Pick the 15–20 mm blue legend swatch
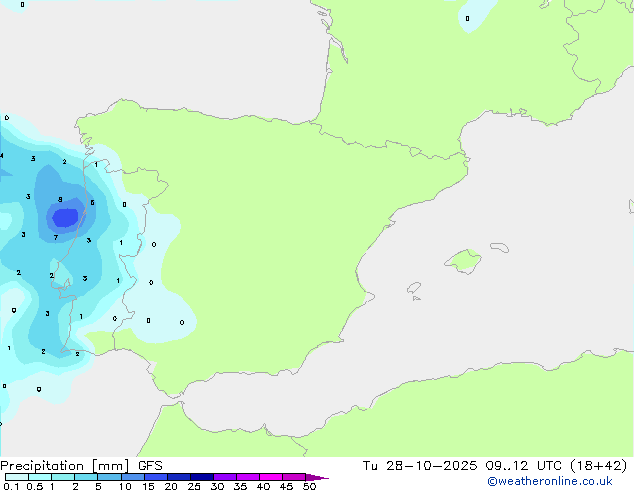The height and width of the screenshot is (490, 634). click(156, 477)
